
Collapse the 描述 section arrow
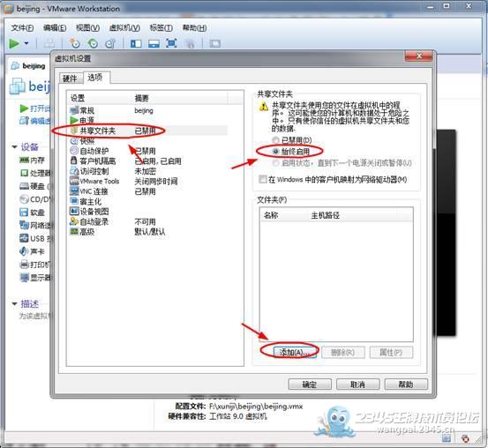pyautogui.click(x=14, y=303)
